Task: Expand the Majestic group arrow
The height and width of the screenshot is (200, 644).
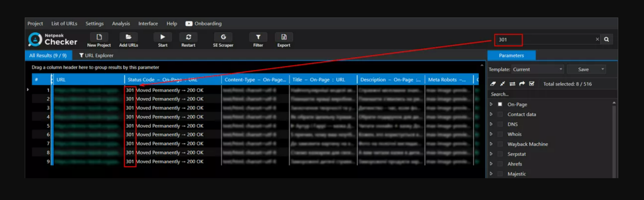Action: tap(491, 173)
